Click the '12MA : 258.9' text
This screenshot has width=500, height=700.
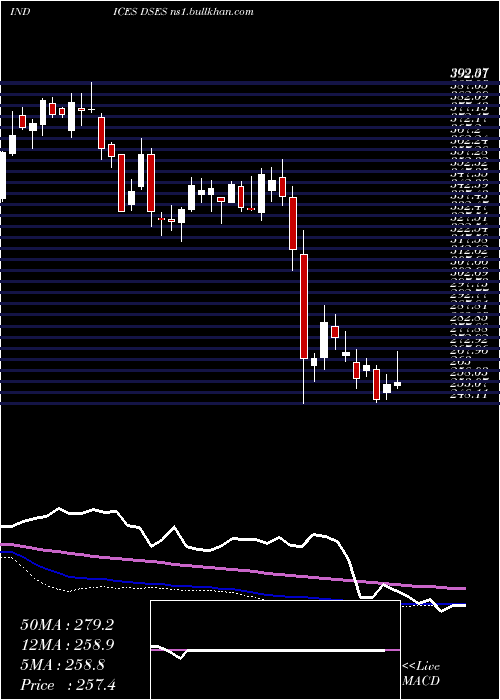tap(67, 645)
